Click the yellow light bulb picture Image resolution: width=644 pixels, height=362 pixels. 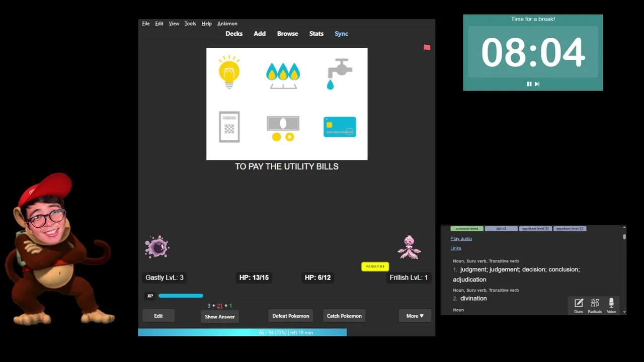[229, 72]
